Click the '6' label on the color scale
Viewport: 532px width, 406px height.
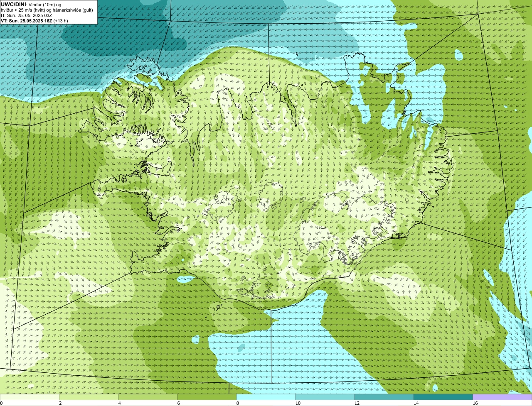[178, 403]
